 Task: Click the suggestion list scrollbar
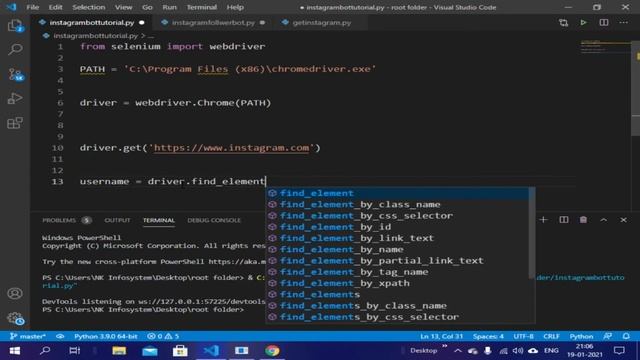click(x=532, y=233)
